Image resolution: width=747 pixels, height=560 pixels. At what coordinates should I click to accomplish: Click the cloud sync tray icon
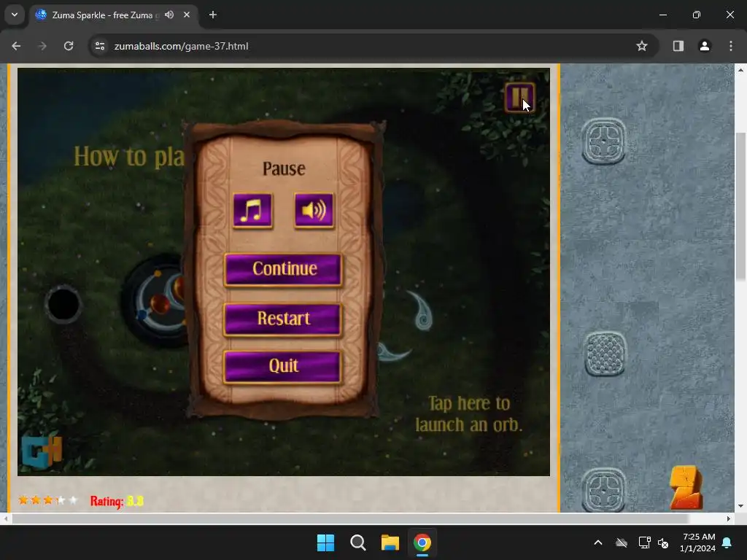coord(622,542)
